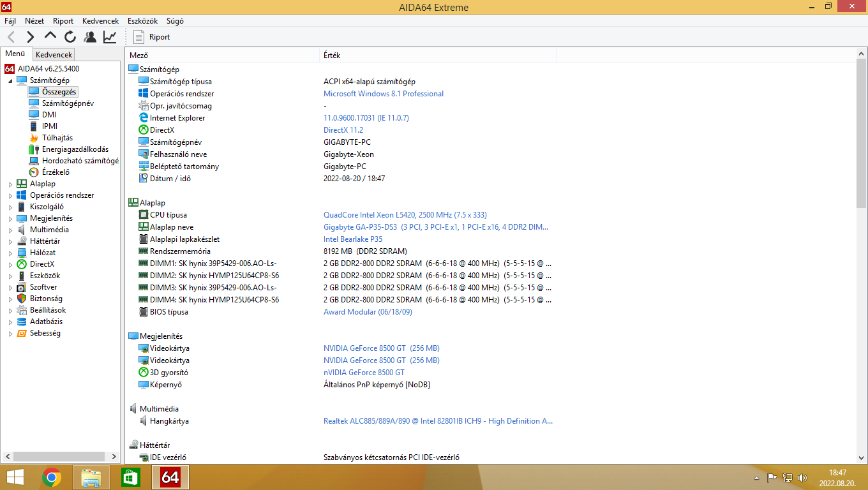Expand the Szoftver tree node
The height and width of the screenshot is (490, 868).
click(10, 287)
